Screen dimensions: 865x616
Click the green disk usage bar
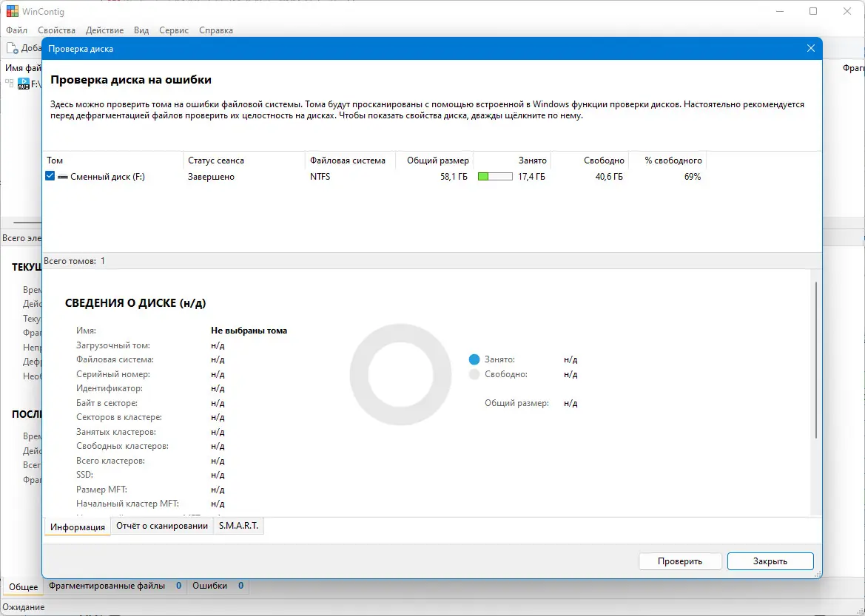tap(495, 177)
